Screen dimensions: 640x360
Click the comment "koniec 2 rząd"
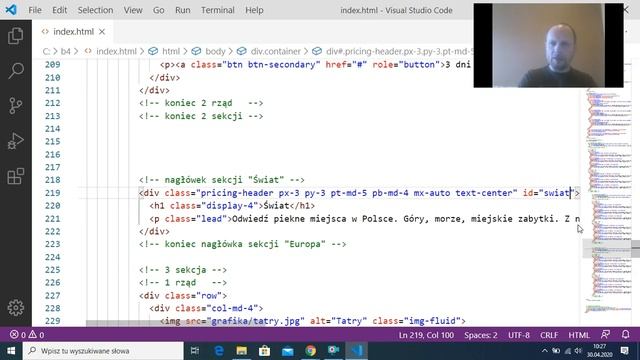pyautogui.click(x=201, y=103)
